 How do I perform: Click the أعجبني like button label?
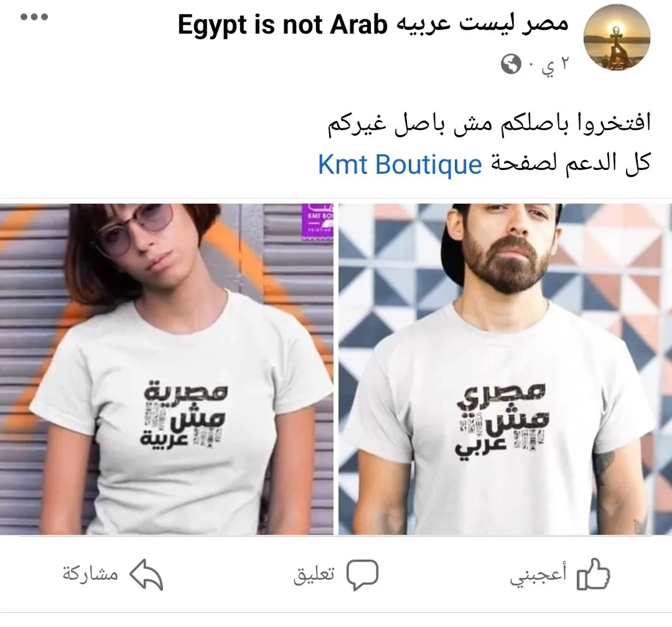538,575
